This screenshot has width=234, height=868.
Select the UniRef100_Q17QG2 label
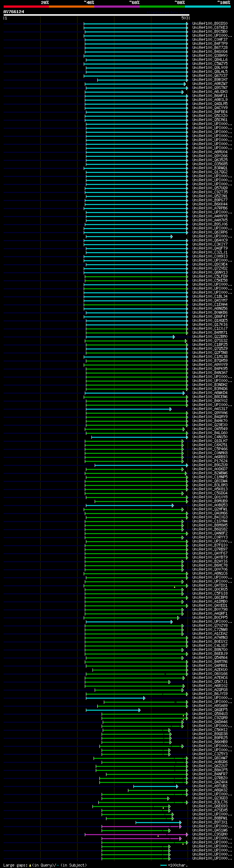(x=210, y=172)
